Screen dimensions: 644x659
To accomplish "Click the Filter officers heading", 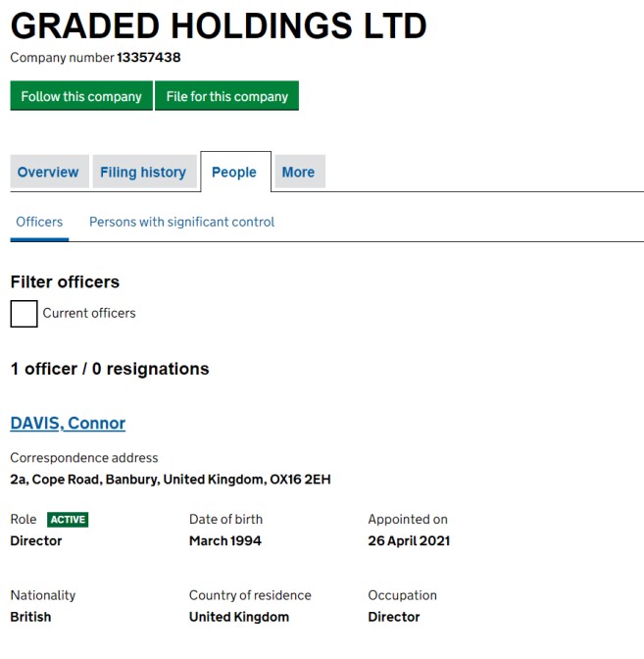I will [x=65, y=282].
